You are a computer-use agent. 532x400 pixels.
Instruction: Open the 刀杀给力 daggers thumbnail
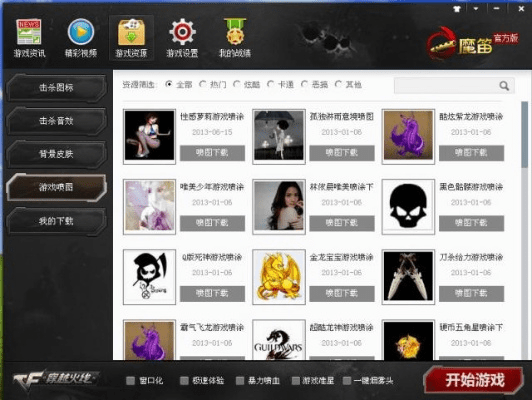click(x=408, y=277)
